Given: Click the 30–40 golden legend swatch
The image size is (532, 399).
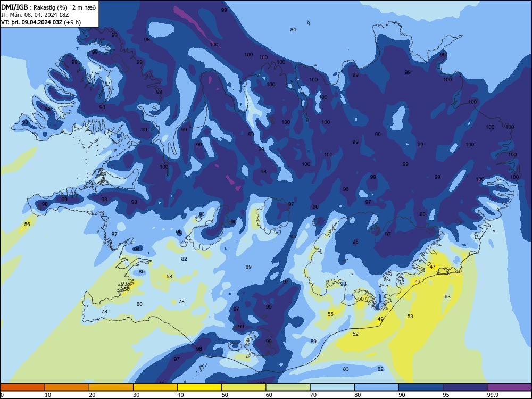Looking at the screenshot, I should 155,387.
